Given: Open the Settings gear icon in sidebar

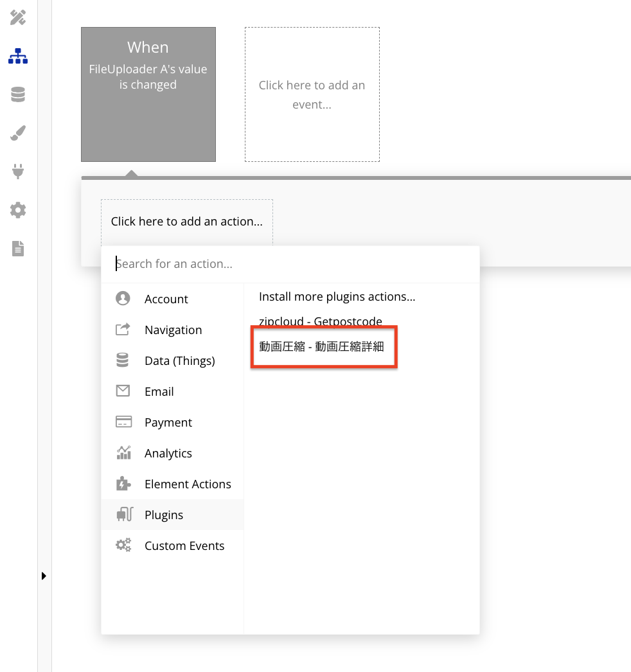Looking at the screenshot, I should 18,210.
